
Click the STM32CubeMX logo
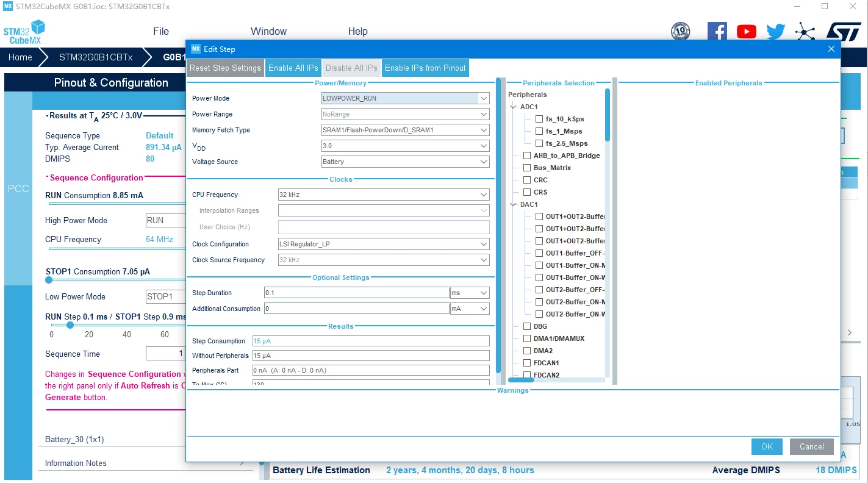click(24, 32)
